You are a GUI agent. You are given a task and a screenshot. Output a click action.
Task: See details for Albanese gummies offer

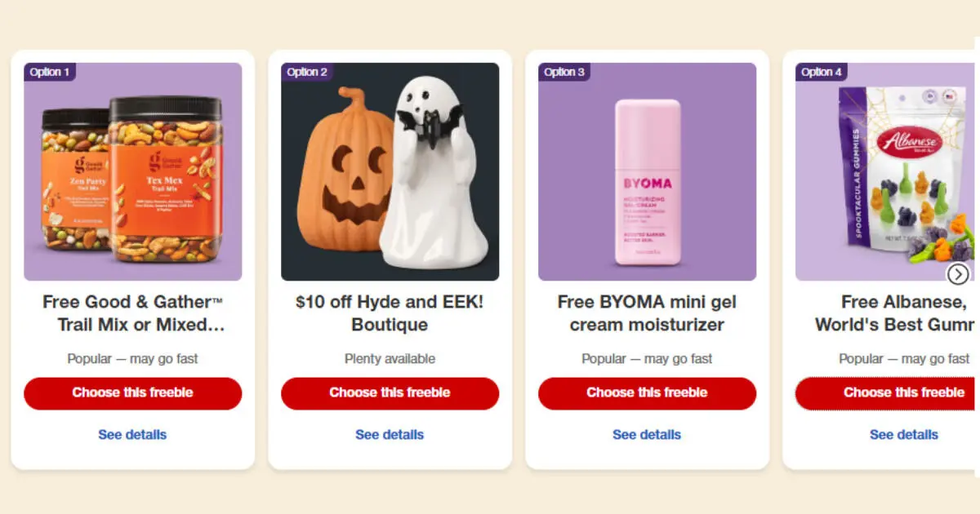(x=904, y=435)
